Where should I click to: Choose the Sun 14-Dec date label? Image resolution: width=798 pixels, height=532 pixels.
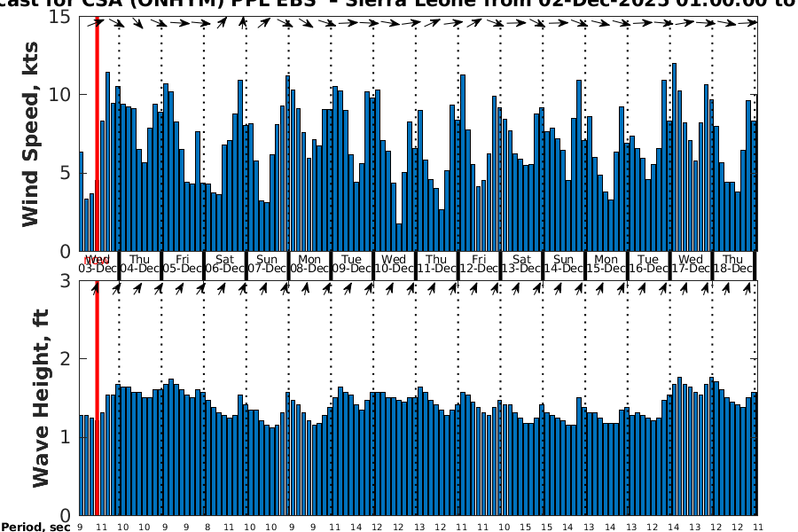click(x=564, y=263)
